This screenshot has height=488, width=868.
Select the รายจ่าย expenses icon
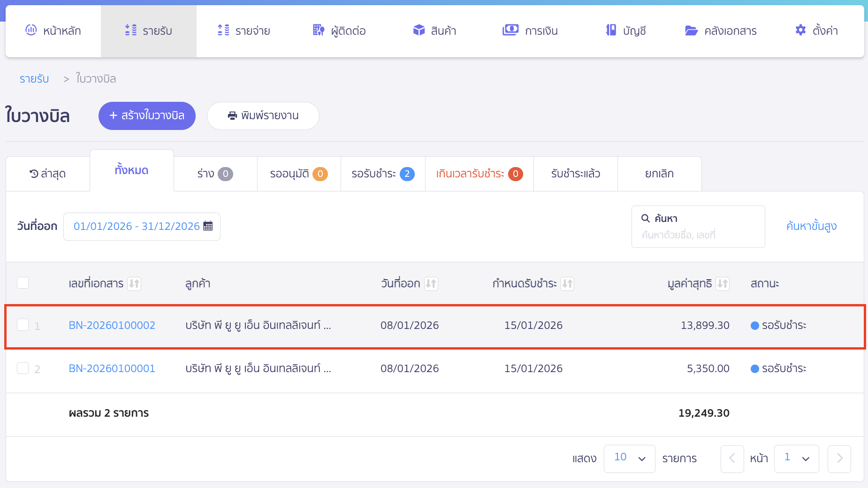point(223,30)
